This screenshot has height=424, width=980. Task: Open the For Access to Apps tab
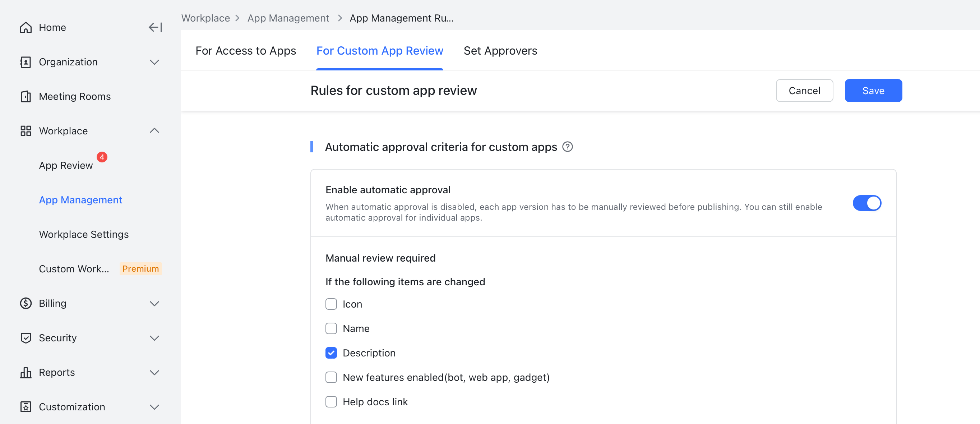(246, 51)
